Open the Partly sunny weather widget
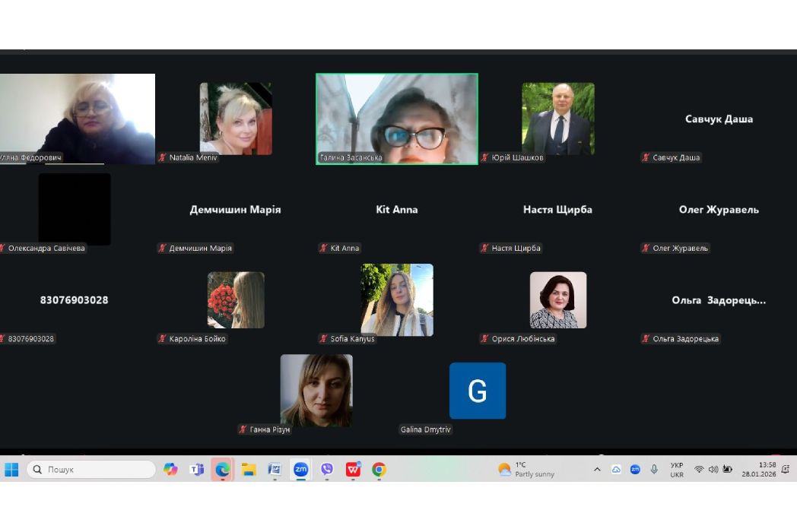Viewport: 797px width, 532px height. tap(526, 470)
